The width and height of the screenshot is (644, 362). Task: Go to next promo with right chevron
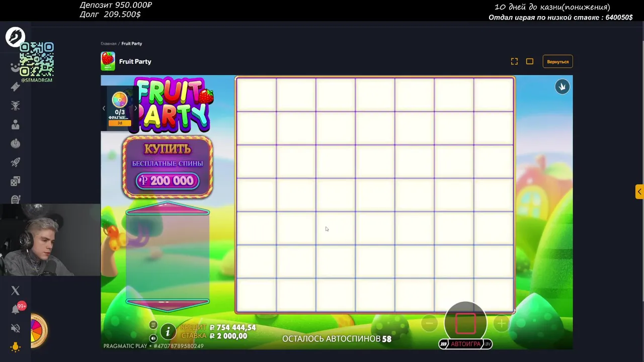coord(135,108)
